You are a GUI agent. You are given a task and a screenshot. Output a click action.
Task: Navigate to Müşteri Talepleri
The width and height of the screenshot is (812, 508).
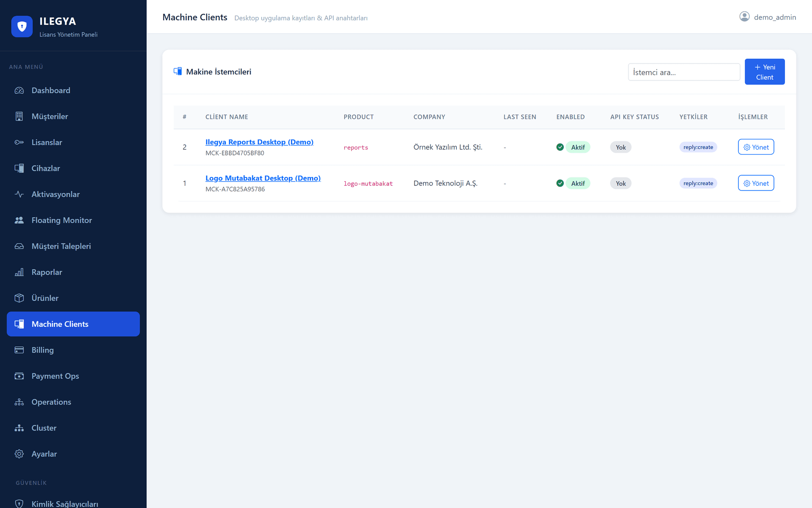[73, 246]
